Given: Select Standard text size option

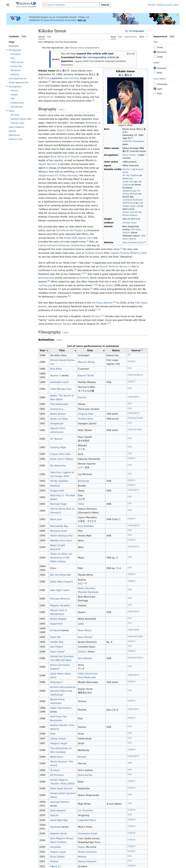Looking at the screenshot, I should [155, 52].
